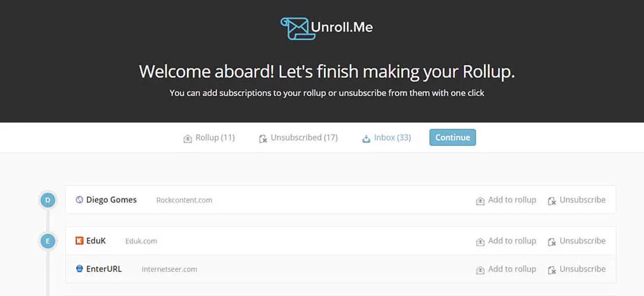Click the EnterURL blue globe favicon

80,269
